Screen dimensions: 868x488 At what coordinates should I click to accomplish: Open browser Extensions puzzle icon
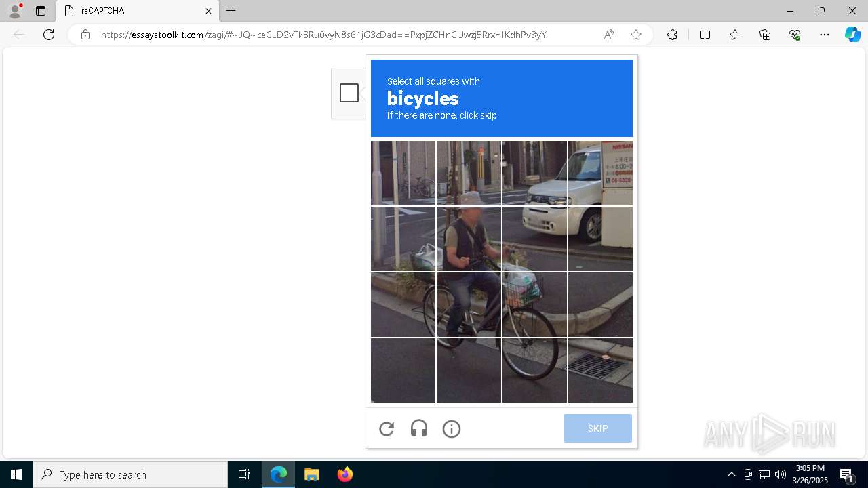[672, 35]
